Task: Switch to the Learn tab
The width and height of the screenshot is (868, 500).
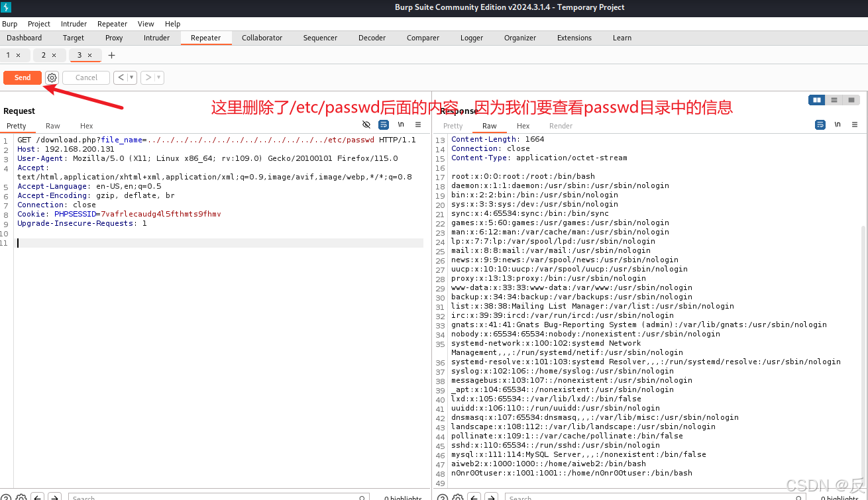Action: click(x=622, y=38)
